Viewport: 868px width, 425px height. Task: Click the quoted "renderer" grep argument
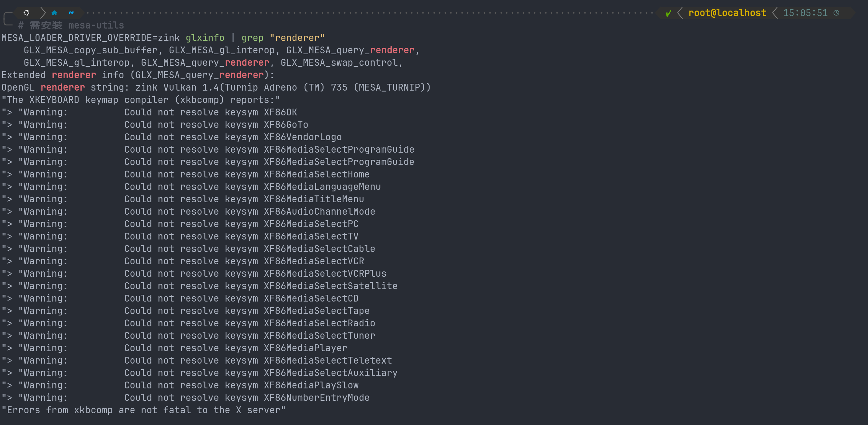pos(297,38)
